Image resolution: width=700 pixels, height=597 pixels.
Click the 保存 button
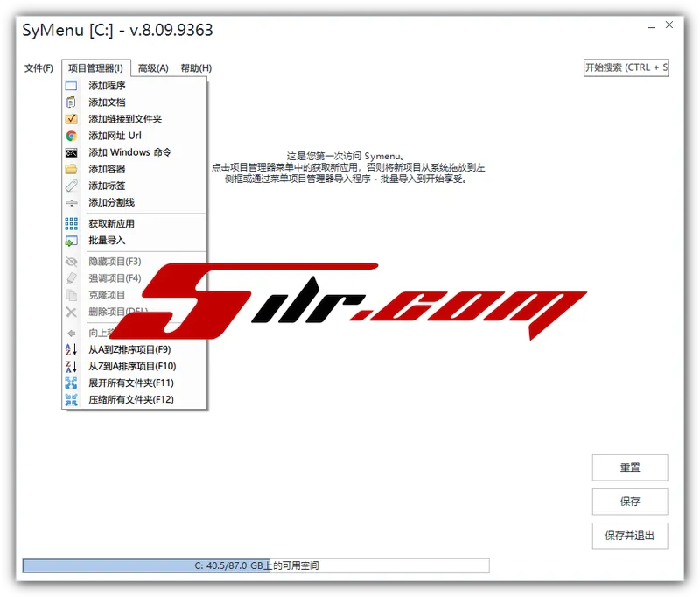pos(630,502)
